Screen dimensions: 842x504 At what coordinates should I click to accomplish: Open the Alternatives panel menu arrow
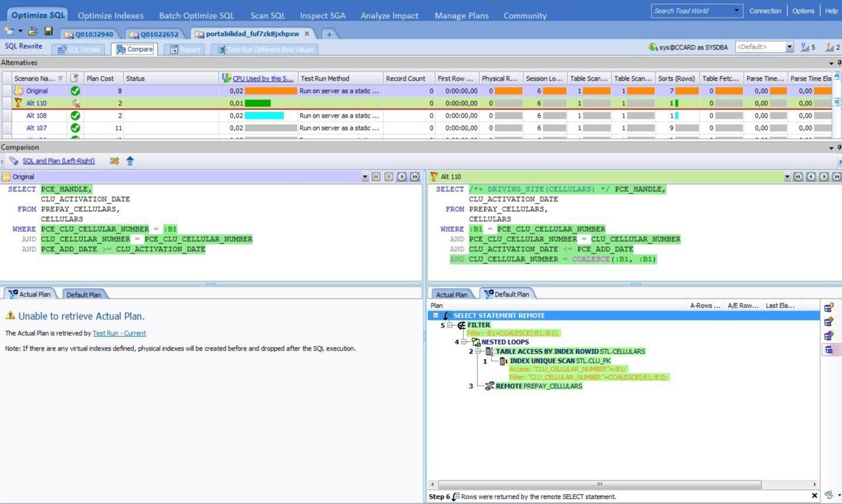(x=831, y=63)
